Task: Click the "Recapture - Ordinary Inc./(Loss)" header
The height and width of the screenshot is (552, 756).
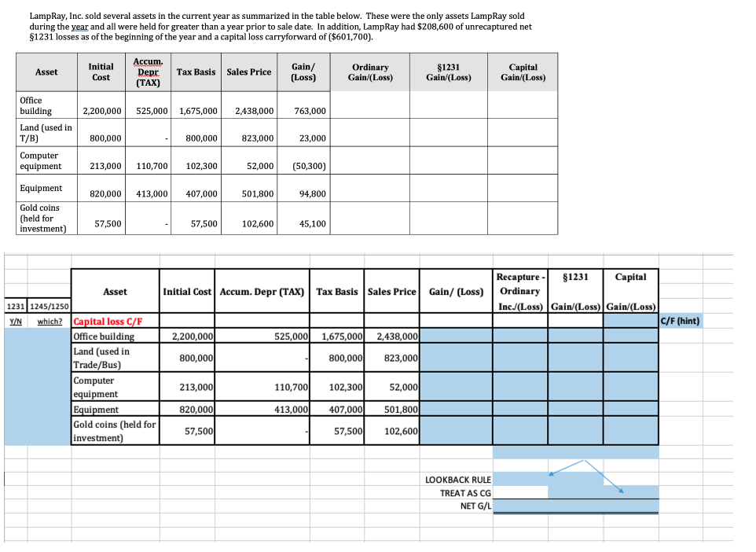Action: tap(520, 292)
